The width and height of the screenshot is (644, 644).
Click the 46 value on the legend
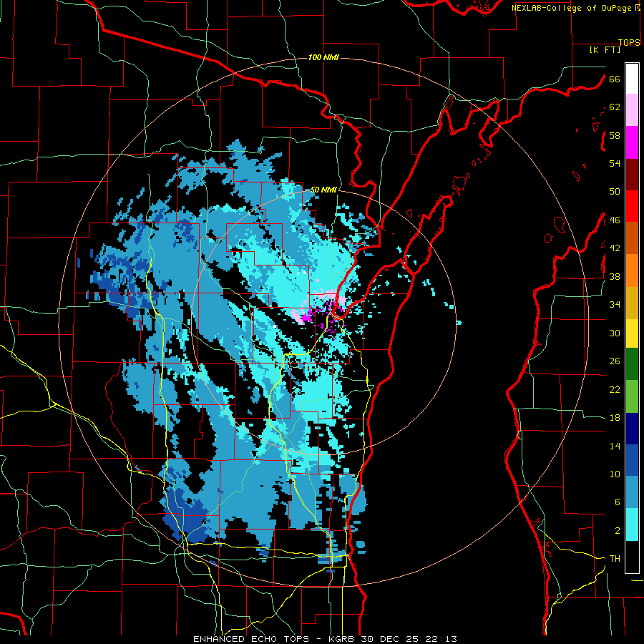coord(615,220)
